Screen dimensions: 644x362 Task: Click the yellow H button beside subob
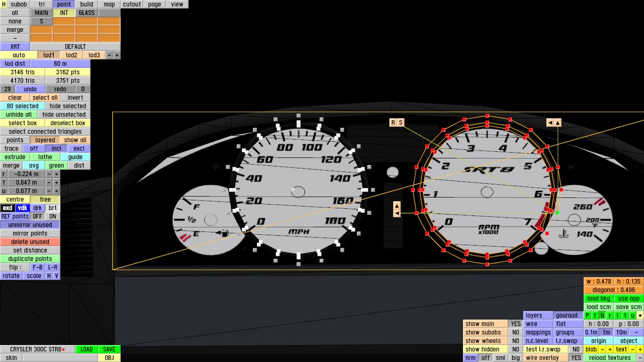click(x=4, y=4)
